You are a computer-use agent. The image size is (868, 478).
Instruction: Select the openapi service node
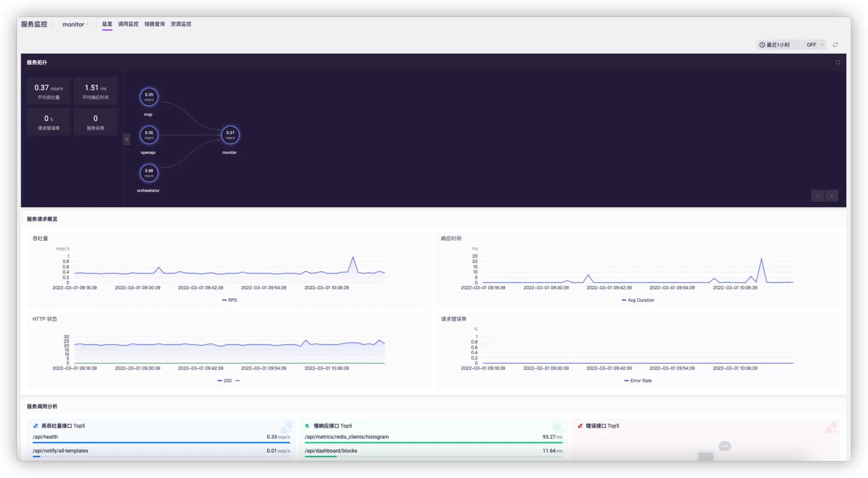click(x=149, y=135)
